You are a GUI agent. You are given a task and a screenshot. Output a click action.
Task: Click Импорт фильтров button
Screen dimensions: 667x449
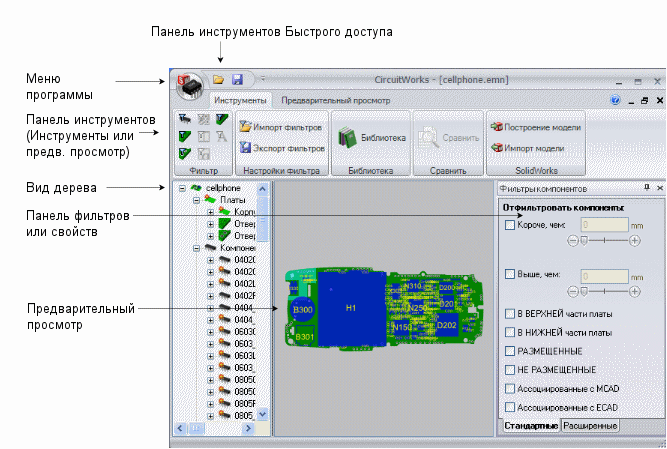click(x=280, y=127)
